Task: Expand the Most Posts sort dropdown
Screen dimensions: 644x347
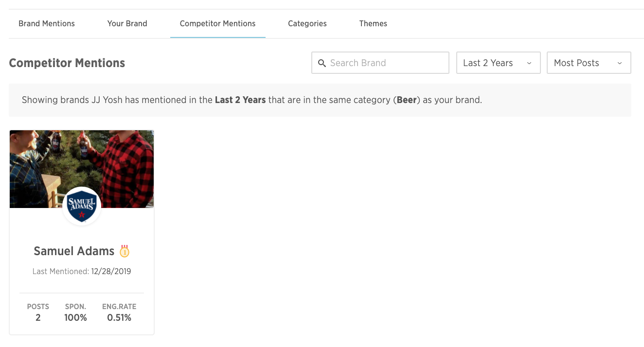Action: pyautogui.click(x=589, y=63)
